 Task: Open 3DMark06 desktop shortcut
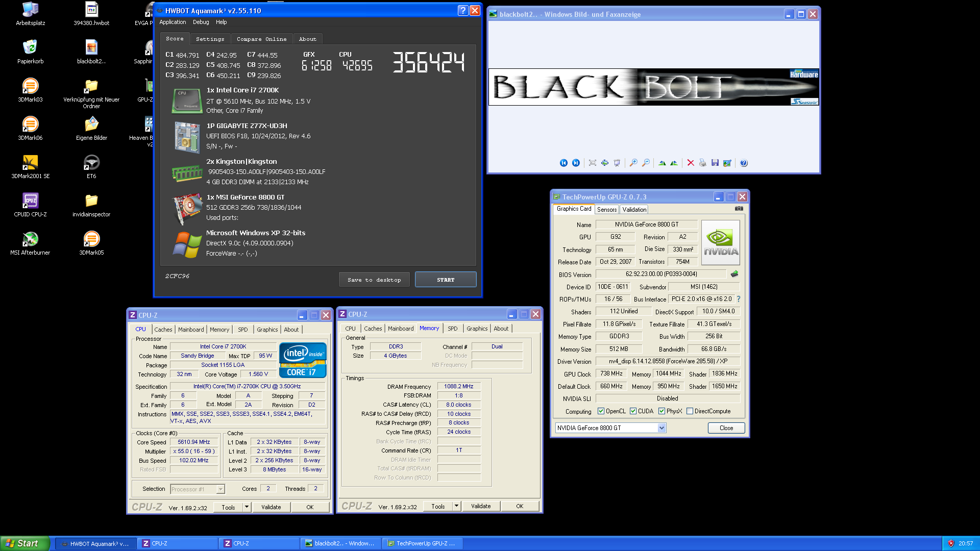pos(30,128)
